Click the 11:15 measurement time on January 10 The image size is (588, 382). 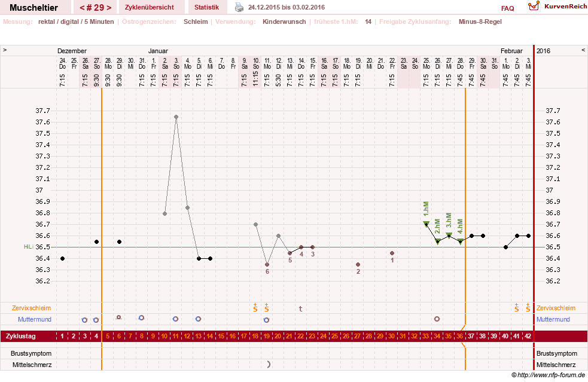coord(255,79)
